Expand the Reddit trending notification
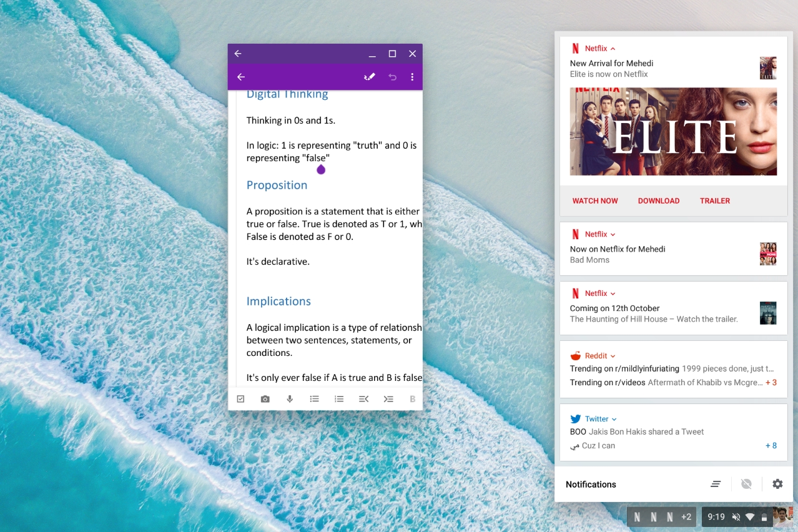 (613, 357)
